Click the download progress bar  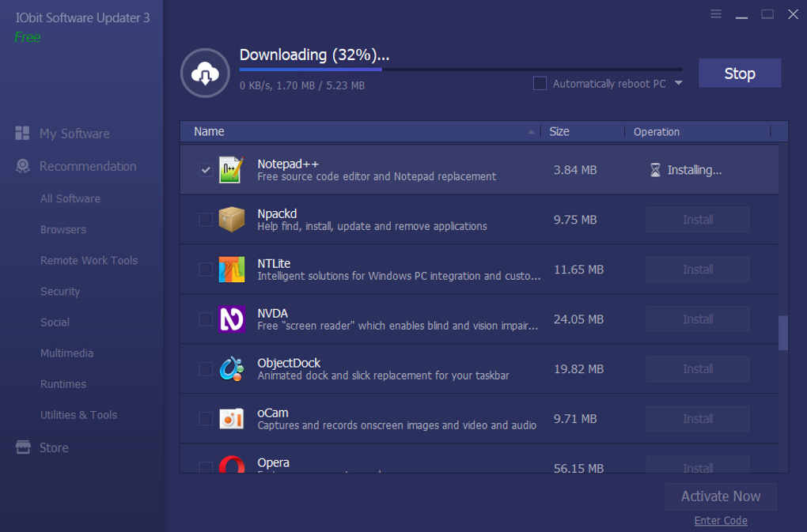(461, 69)
